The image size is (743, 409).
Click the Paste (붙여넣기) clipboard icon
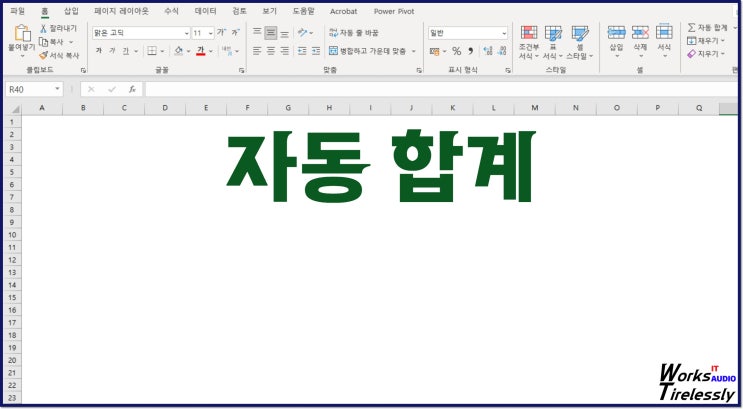(22, 34)
